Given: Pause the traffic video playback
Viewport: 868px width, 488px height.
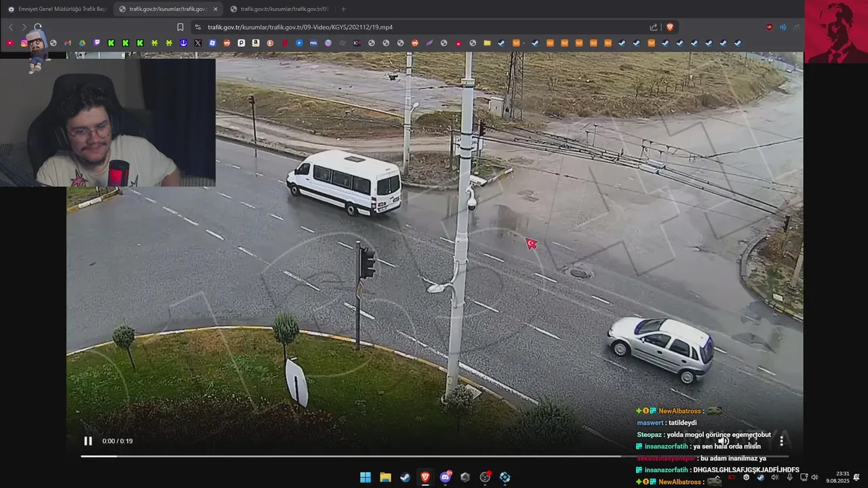Looking at the screenshot, I should pos(88,441).
